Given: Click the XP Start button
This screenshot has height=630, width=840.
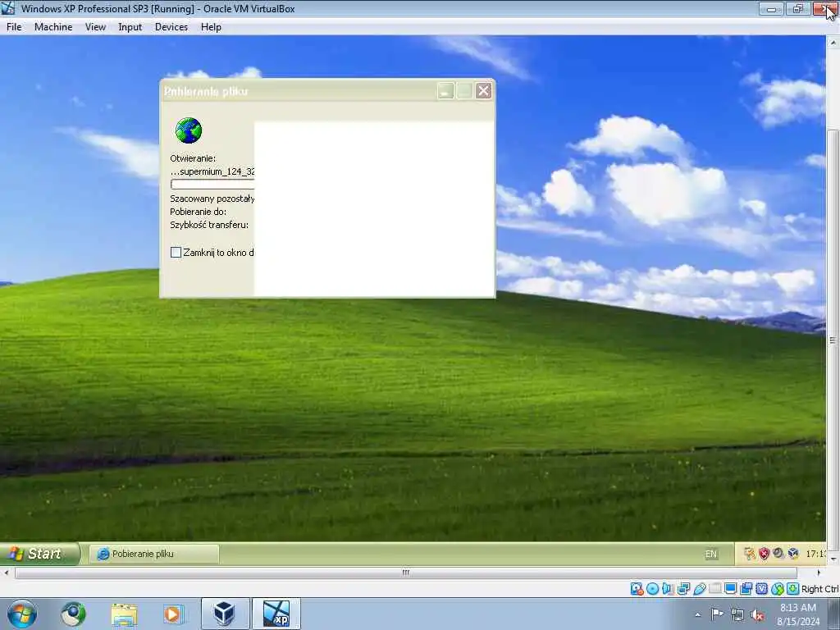Looking at the screenshot, I should tap(39, 554).
